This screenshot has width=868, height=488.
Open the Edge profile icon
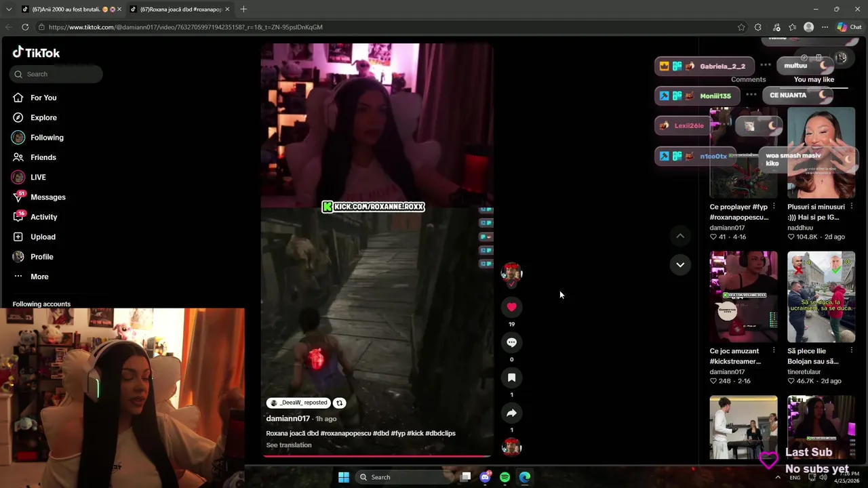(x=808, y=27)
